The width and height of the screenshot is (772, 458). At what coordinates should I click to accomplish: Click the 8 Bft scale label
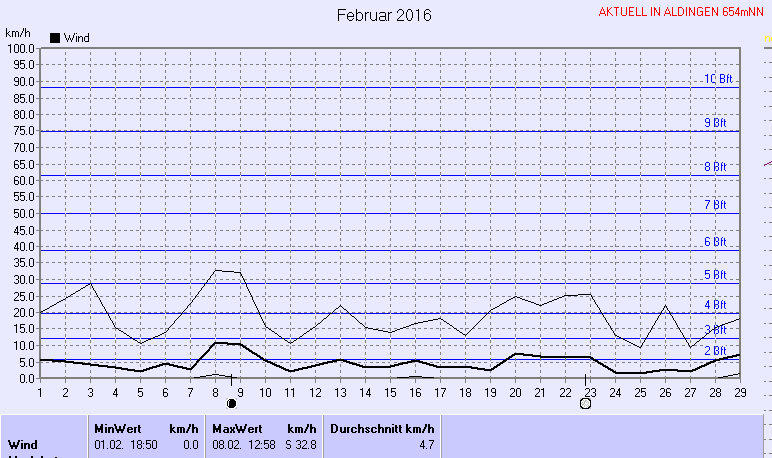coord(714,167)
